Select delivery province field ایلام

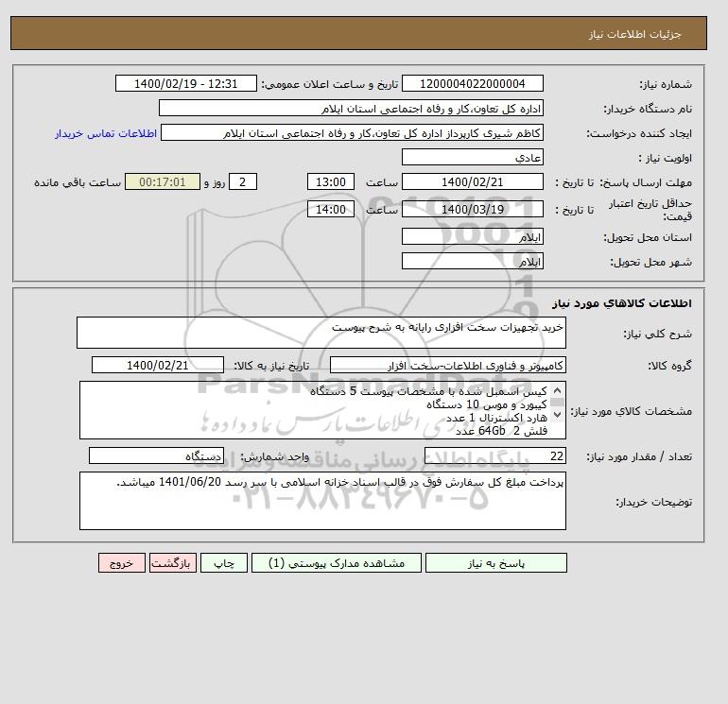[472, 236]
